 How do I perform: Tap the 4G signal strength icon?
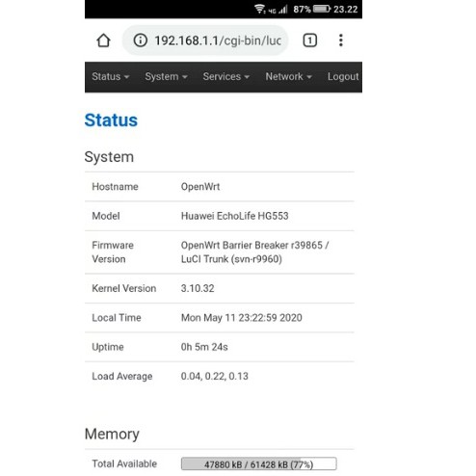278,10
